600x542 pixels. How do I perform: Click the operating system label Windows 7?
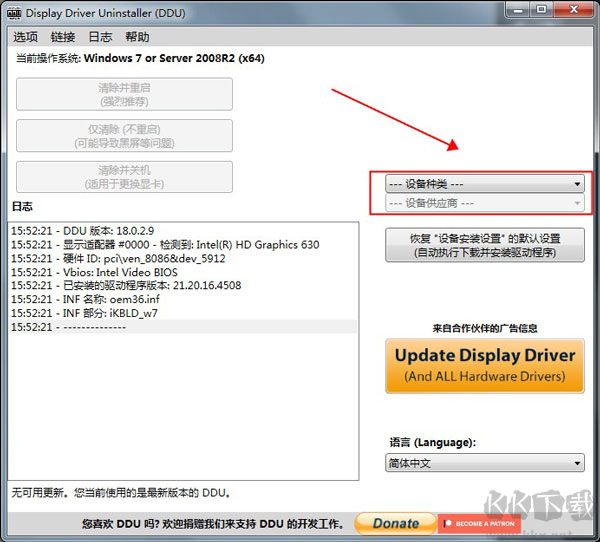[140, 58]
